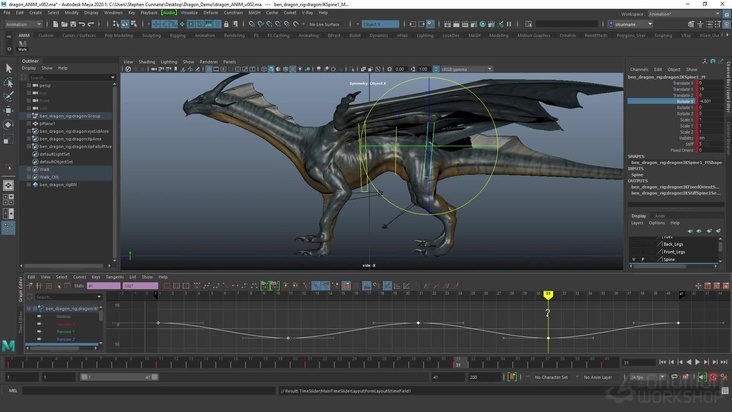
Task: Click the Walk shelf button
Action: [23, 43]
